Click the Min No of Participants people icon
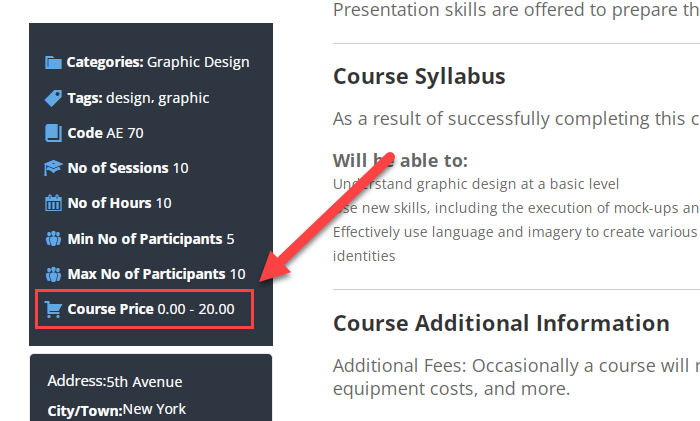The height and width of the screenshot is (421, 700). [53, 239]
